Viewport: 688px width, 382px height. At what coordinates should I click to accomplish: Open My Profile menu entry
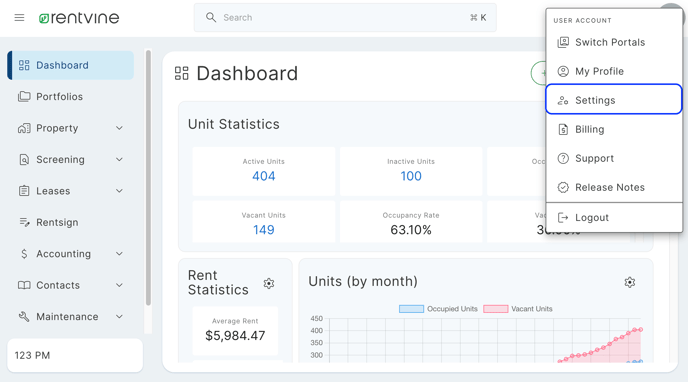[614, 71]
